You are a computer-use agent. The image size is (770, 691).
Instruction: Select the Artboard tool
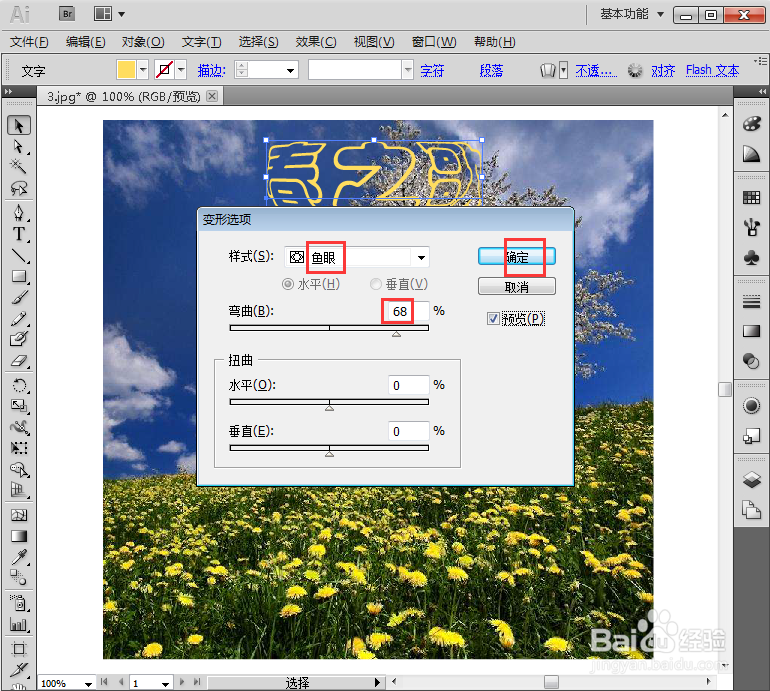coord(19,649)
